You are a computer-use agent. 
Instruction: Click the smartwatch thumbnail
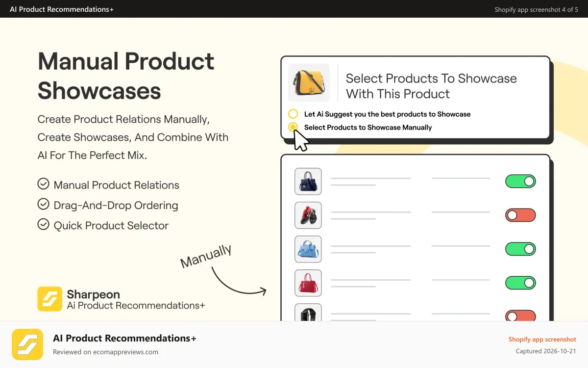click(308, 312)
